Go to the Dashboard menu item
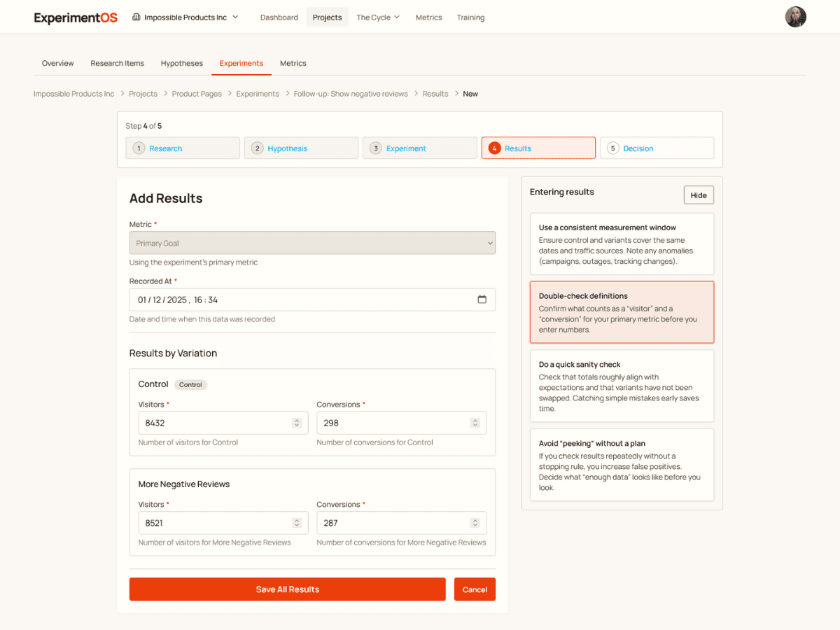 click(x=279, y=17)
